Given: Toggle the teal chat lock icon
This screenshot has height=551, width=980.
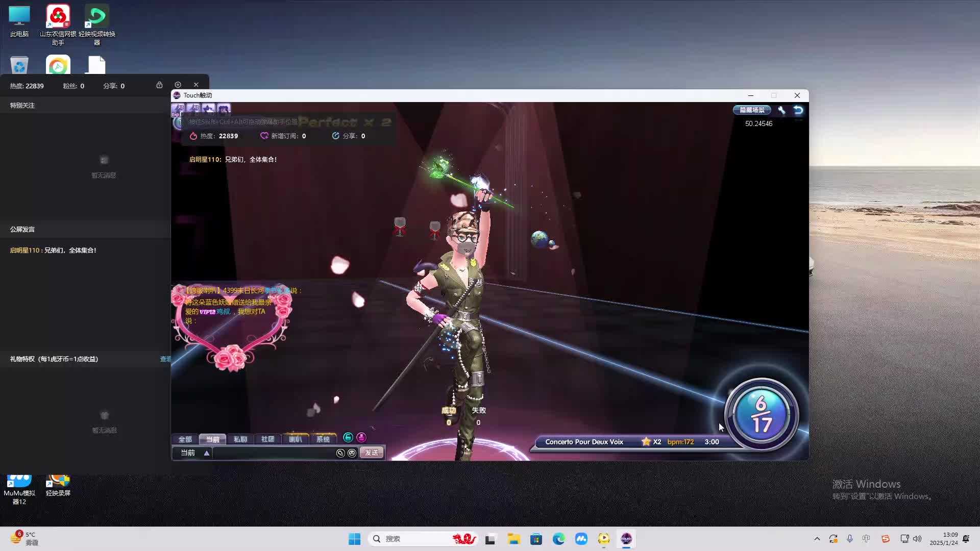Looking at the screenshot, I should click(x=348, y=438).
